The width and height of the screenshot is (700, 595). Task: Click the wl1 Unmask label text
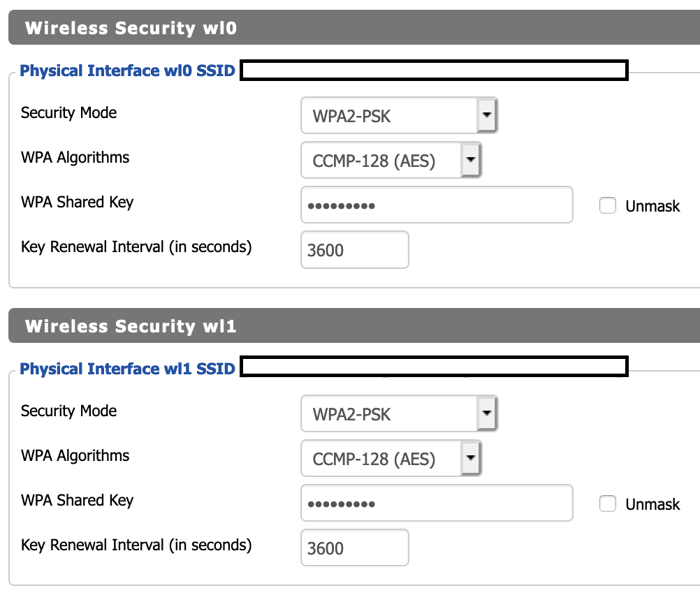[652, 504]
